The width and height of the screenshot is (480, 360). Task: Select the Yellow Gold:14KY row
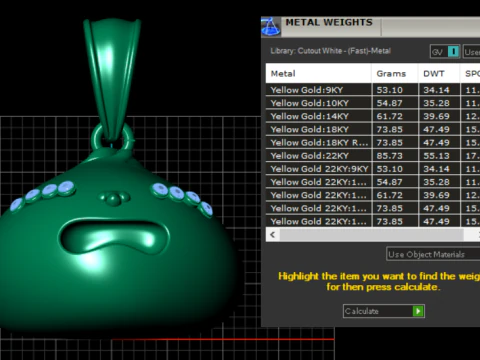tap(373, 116)
